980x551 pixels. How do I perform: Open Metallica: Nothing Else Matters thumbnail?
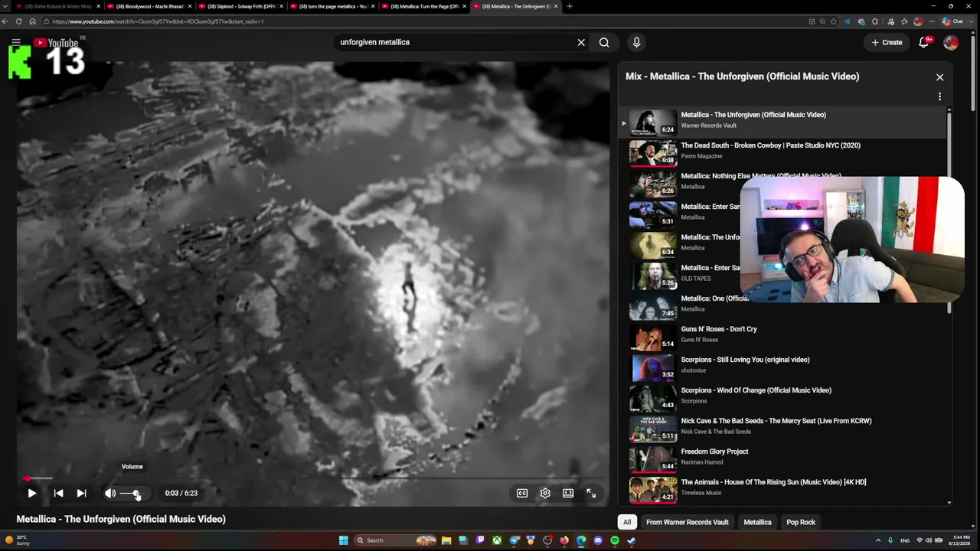[x=653, y=183]
